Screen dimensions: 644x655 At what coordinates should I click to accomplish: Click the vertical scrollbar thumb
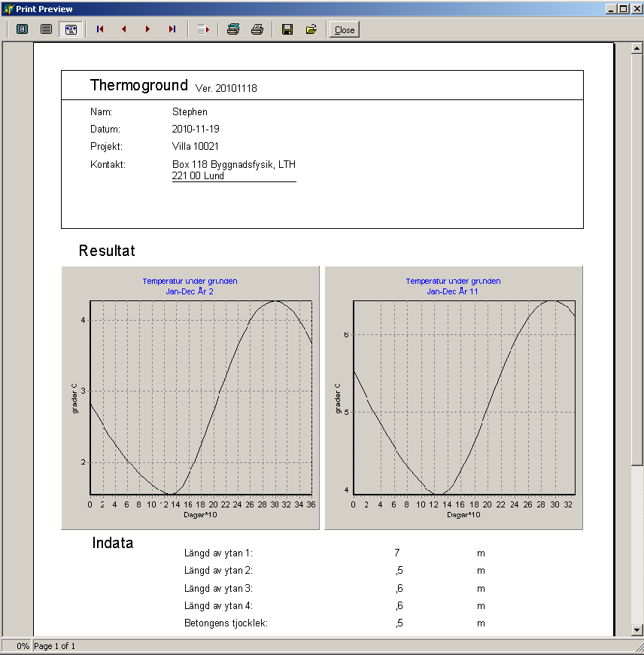636,260
